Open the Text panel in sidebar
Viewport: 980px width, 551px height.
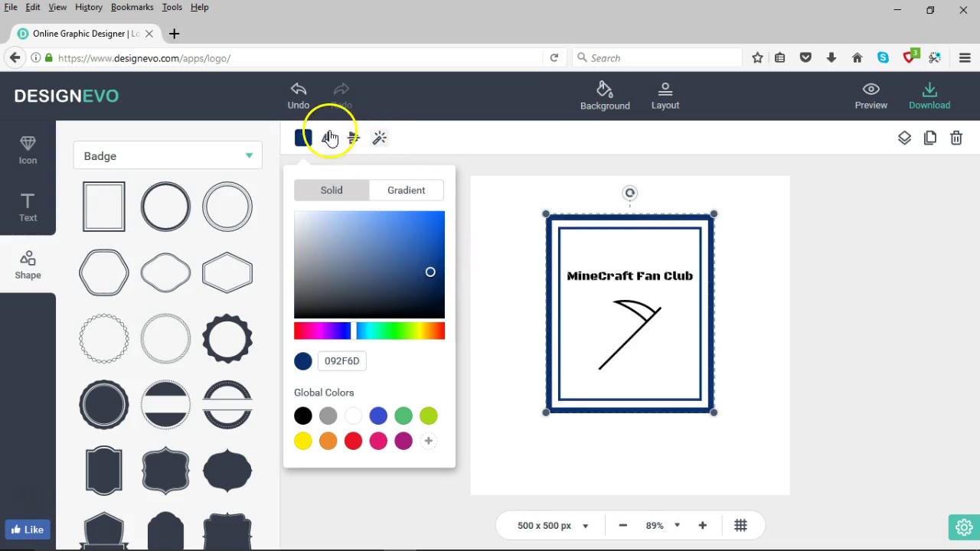[x=28, y=207]
